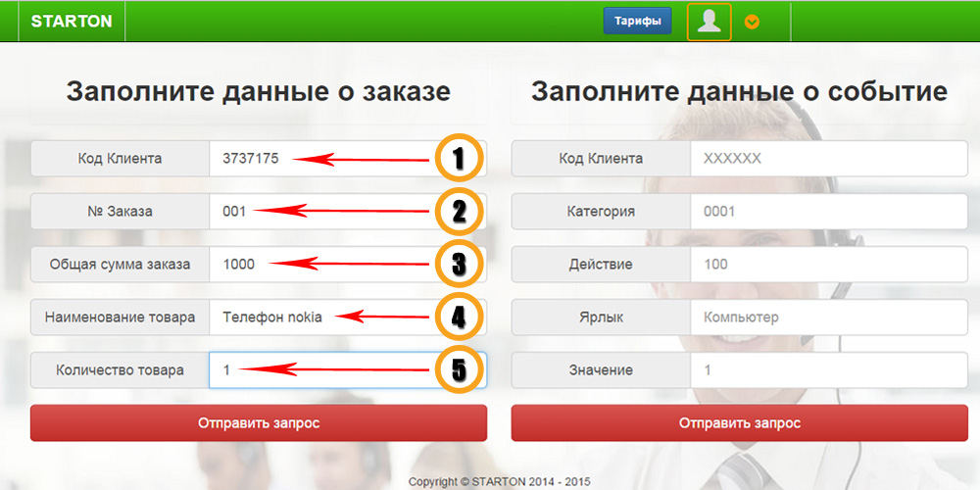
Task: Click the number 2 circle marker
Action: point(459,212)
